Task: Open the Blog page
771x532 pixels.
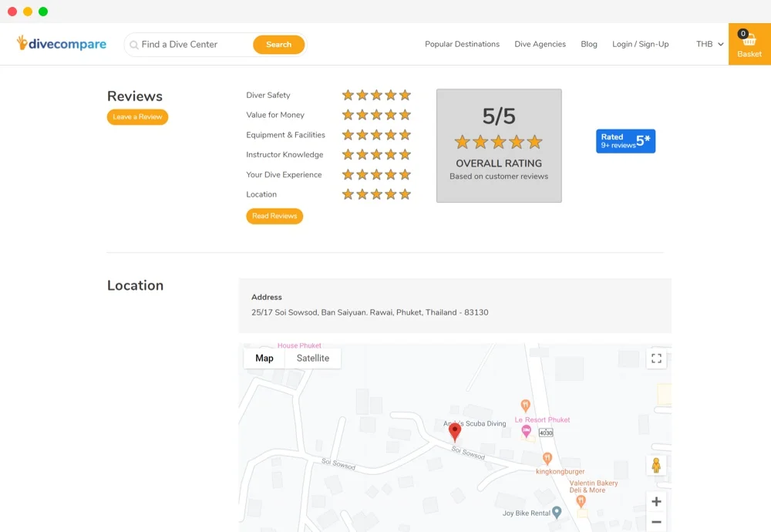Action: point(589,44)
